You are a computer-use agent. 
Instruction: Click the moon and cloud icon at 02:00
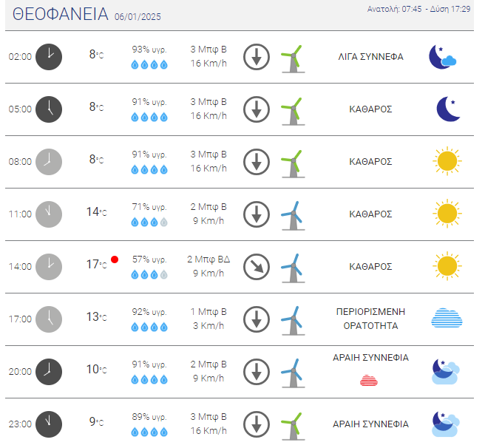click(x=443, y=57)
